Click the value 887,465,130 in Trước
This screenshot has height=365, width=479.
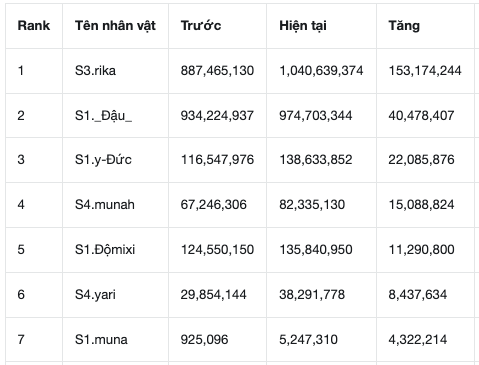(x=217, y=71)
